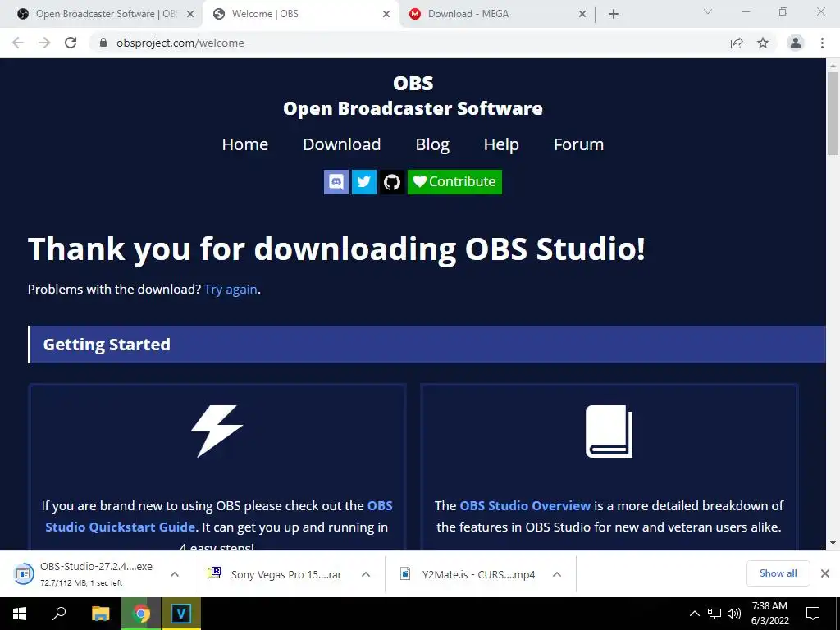The height and width of the screenshot is (630, 840).
Task: Close the Download - MEGA tab
Action: coord(582,14)
